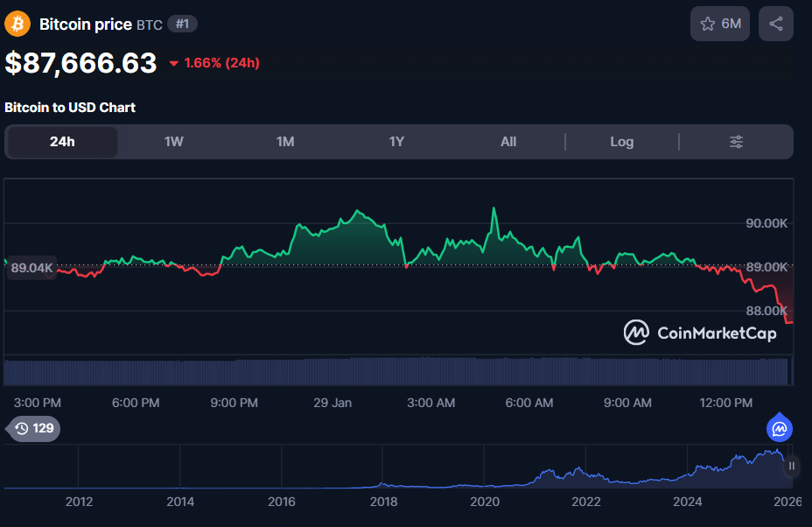Screen dimensions: 812x527
Task: Click the $87,666.63 price value
Action: (x=80, y=63)
